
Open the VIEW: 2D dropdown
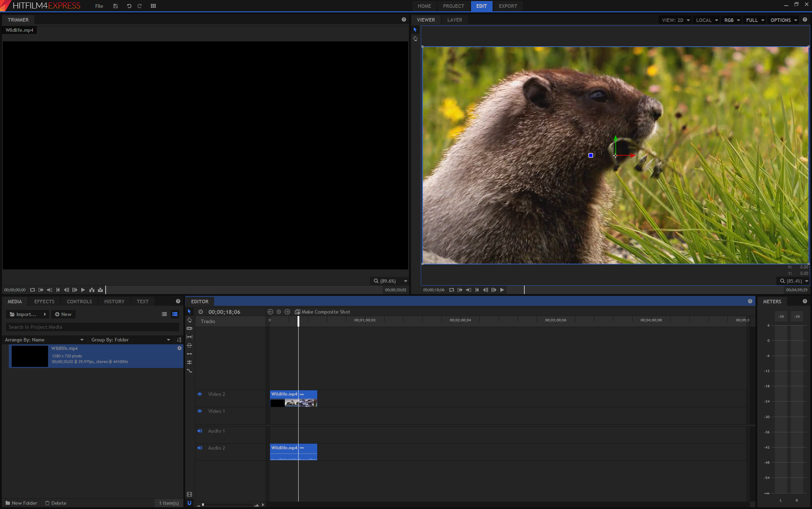tap(675, 20)
